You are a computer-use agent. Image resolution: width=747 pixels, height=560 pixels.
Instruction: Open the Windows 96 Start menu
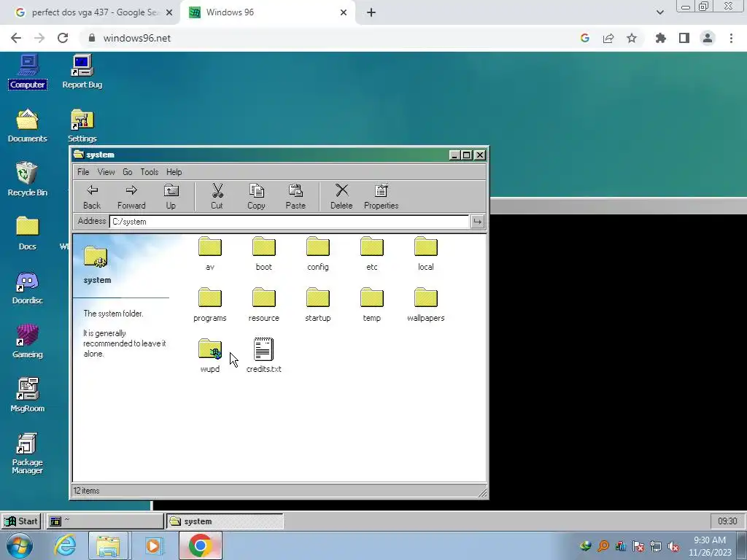click(21, 521)
